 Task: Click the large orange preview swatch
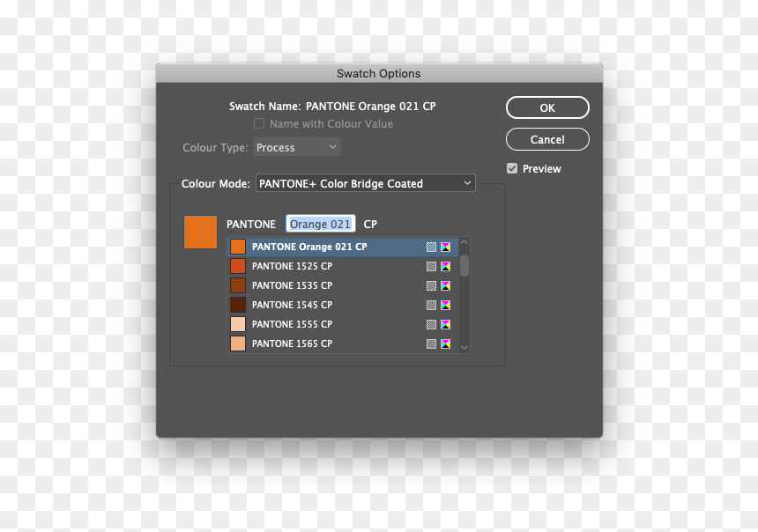[x=200, y=232]
